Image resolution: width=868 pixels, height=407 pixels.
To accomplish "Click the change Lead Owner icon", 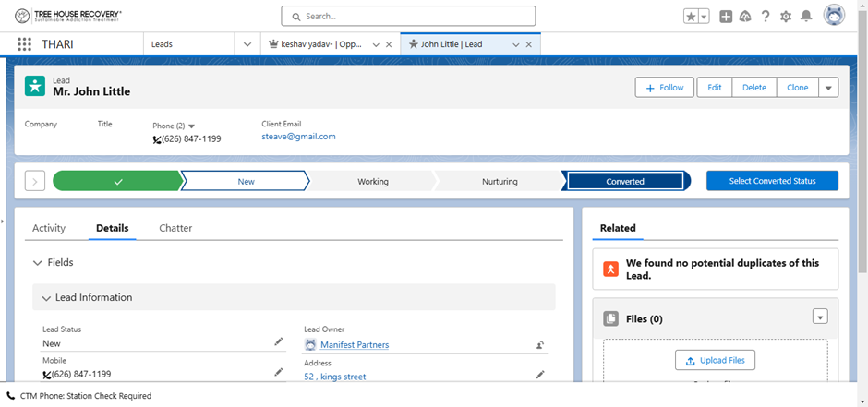I will 540,345.
